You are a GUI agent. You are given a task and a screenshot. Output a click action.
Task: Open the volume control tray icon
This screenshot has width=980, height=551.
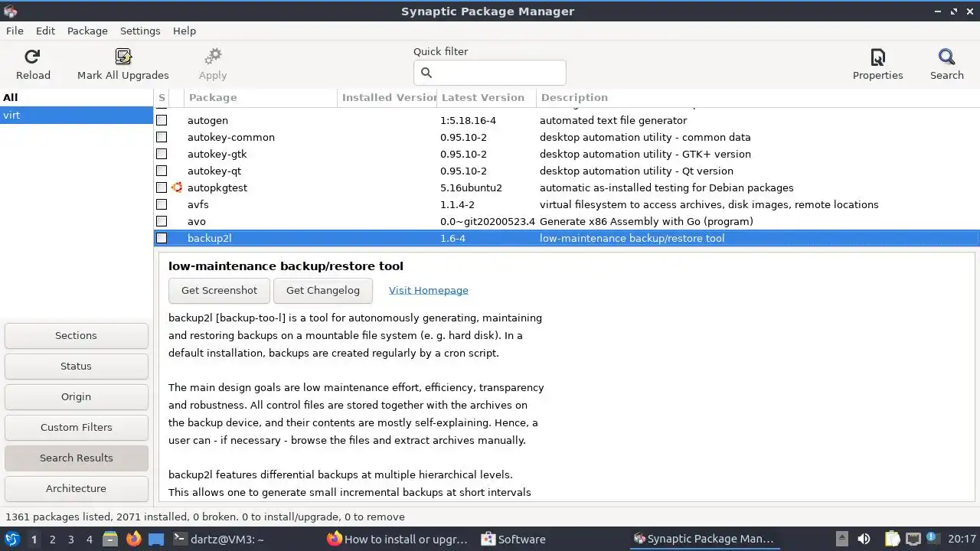864,539
